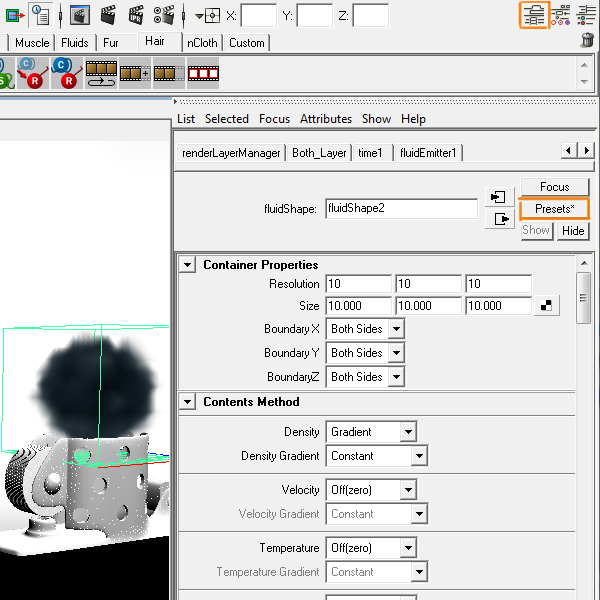The height and width of the screenshot is (600, 600).
Task: Show the Channel Box panel icon
Action: pyautogui.click(x=587, y=15)
